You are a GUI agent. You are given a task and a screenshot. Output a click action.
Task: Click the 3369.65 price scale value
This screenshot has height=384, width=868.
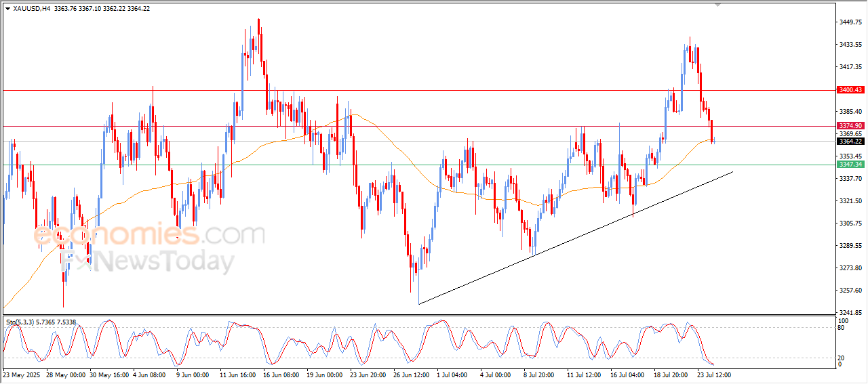(850, 133)
